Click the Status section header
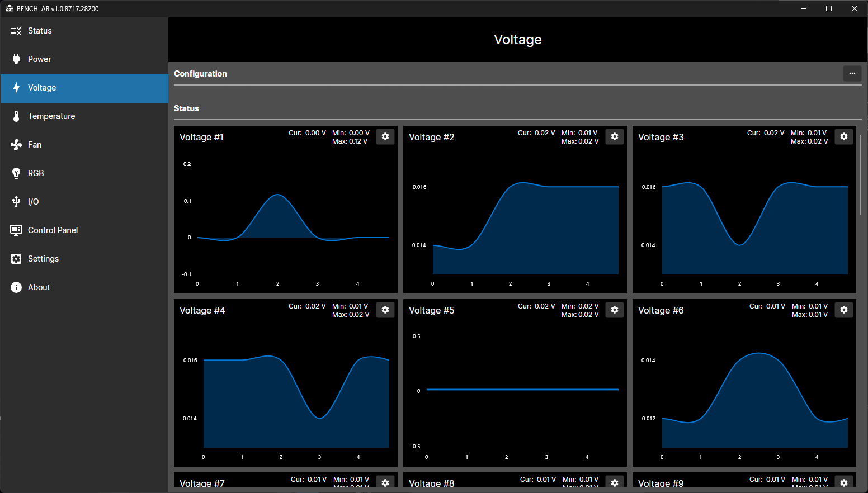This screenshot has height=493, width=868. pos(186,108)
